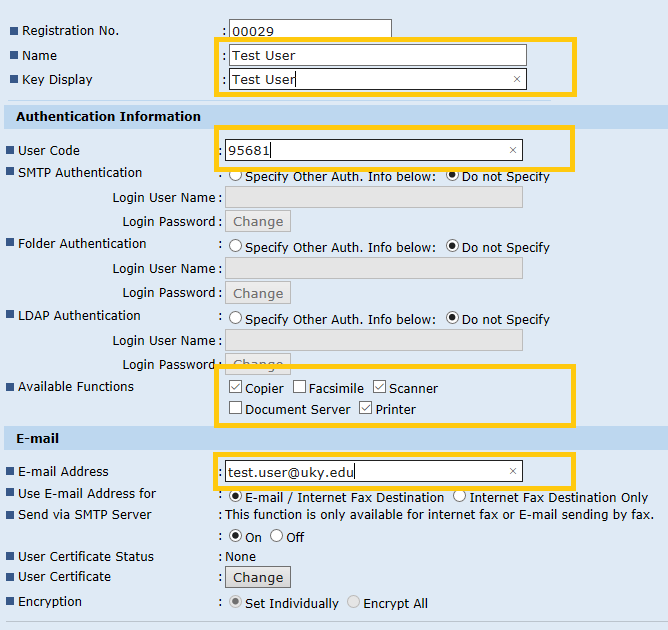
Task: Set Send via SMTP Server to On
Action: coord(235,536)
